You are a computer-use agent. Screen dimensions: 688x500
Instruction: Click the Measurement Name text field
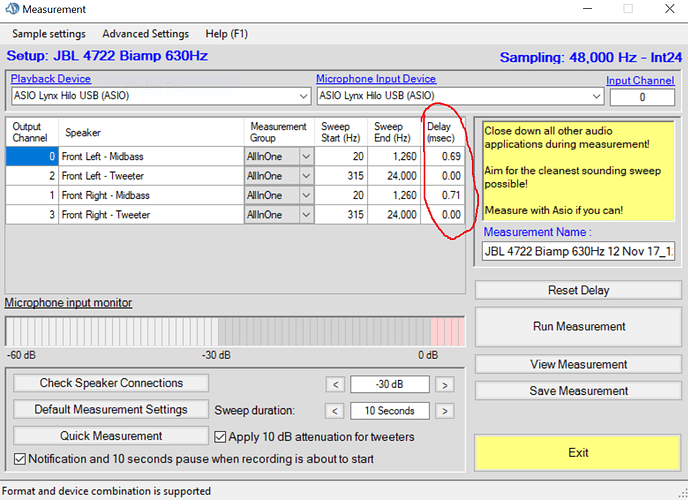(x=578, y=250)
